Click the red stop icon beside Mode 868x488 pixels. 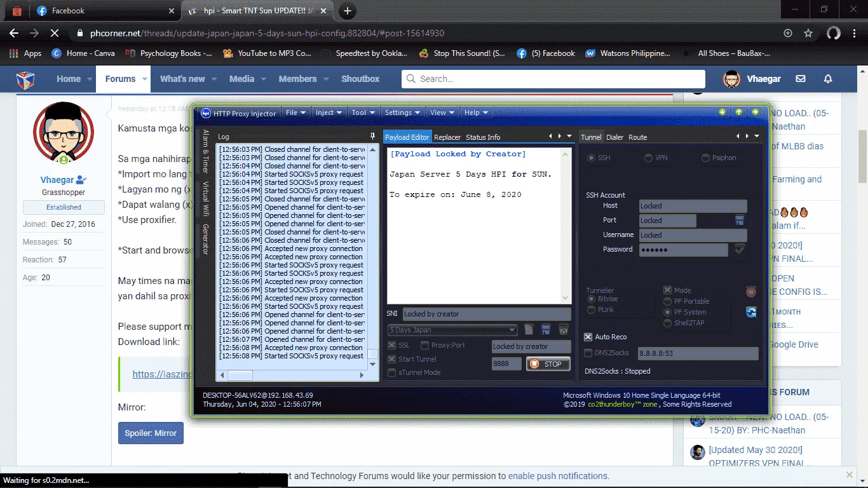click(x=751, y=292)
